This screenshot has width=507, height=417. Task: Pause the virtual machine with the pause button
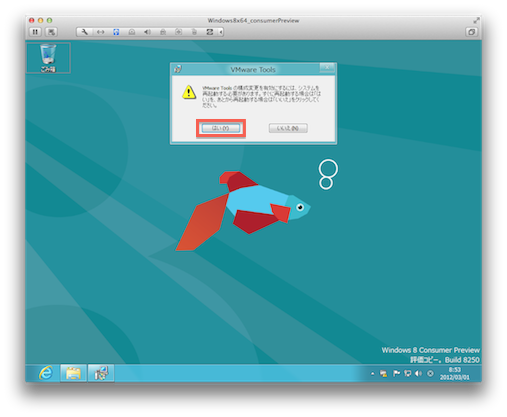[x=35, y=32]
